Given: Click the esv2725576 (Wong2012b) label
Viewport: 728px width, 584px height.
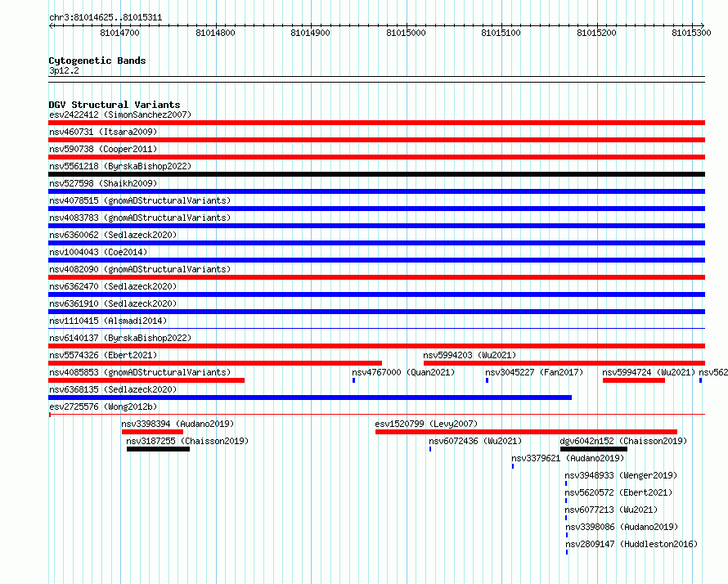Looking at the screenshot, I should click(103, 407).
